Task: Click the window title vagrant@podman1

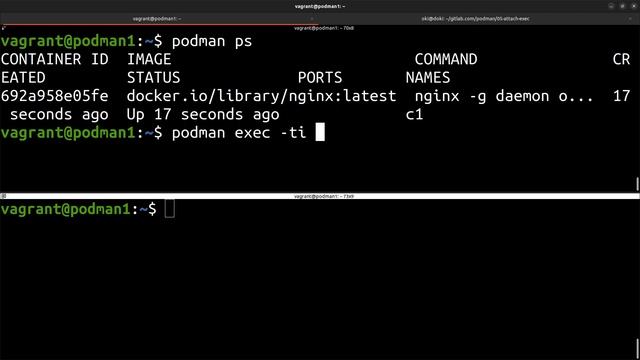Action: pos(320,6)
